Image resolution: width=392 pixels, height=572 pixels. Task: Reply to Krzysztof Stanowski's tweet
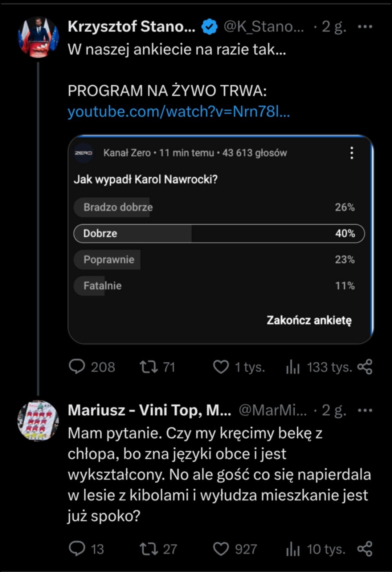coord(77,367)
